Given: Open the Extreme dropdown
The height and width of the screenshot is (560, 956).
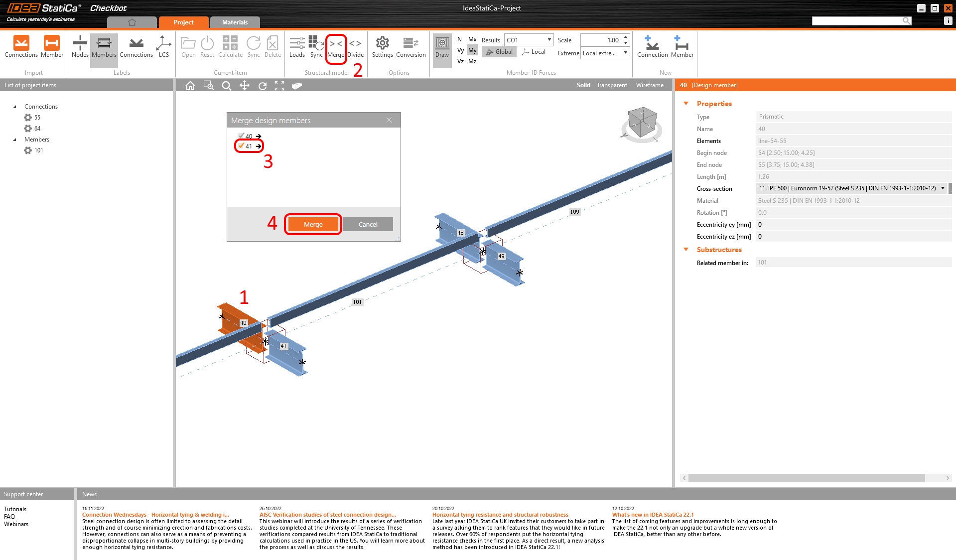Looking at the screenshot, I should coord(605,53).
